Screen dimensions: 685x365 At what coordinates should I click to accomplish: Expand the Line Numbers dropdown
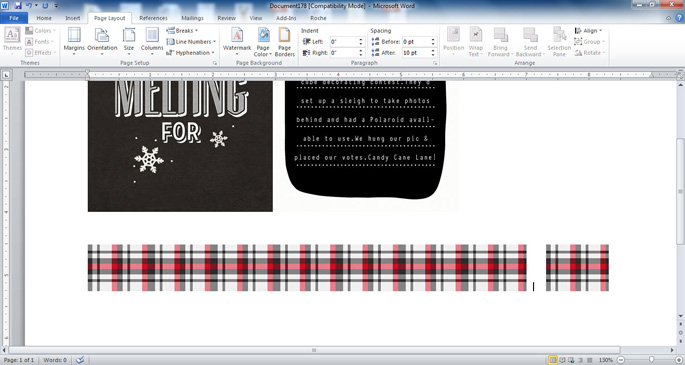click(191, 41)
